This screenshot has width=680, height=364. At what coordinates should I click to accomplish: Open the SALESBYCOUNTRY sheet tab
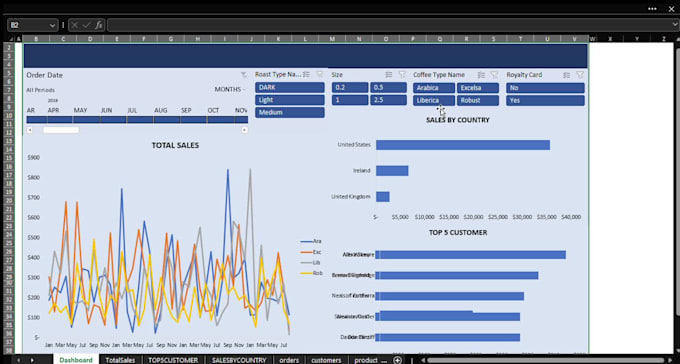[239, 360]
